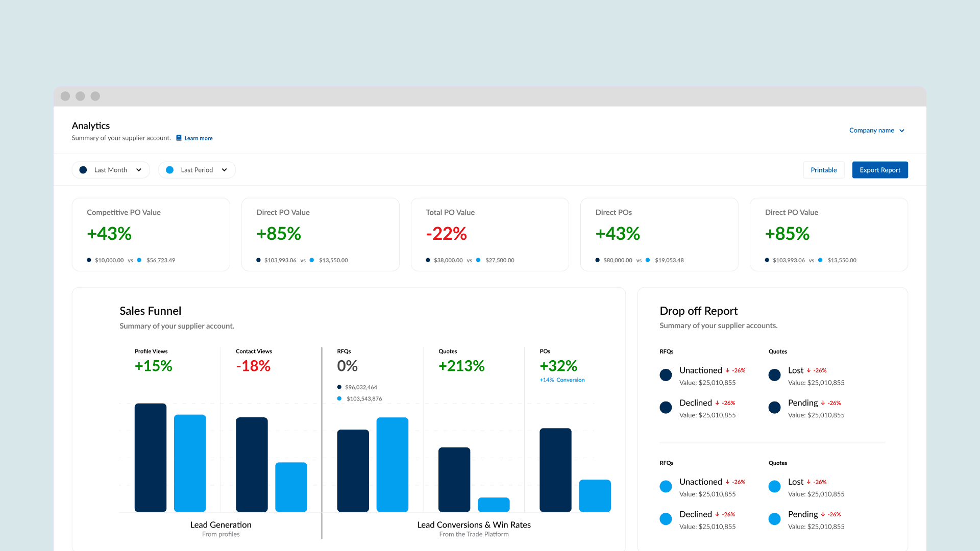The image size is (980, 551).
Task: Click the book icon beside Learn more
Action: pos(179,138)
